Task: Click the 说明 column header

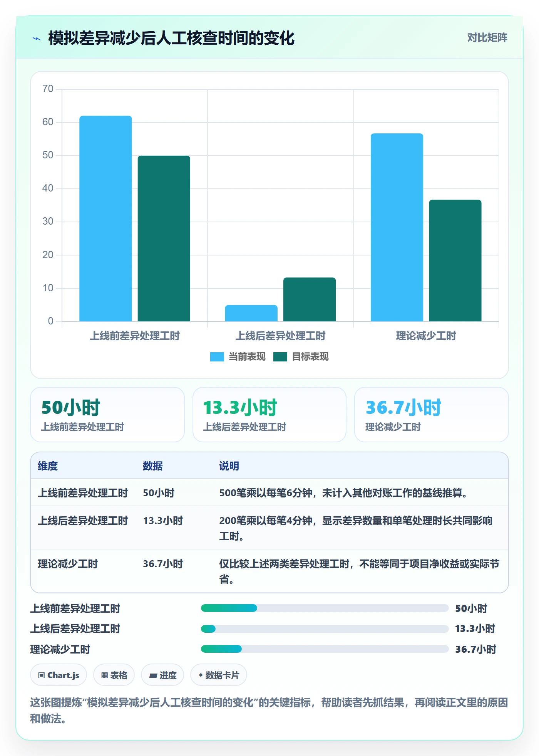Action: pos(229,466)
